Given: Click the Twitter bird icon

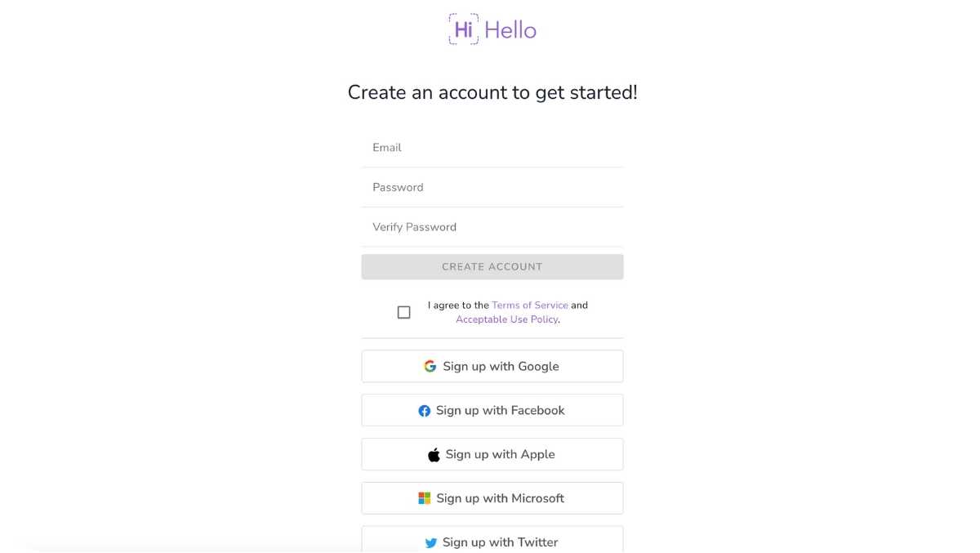Looking at the screenshot, I should click(430, 542).
